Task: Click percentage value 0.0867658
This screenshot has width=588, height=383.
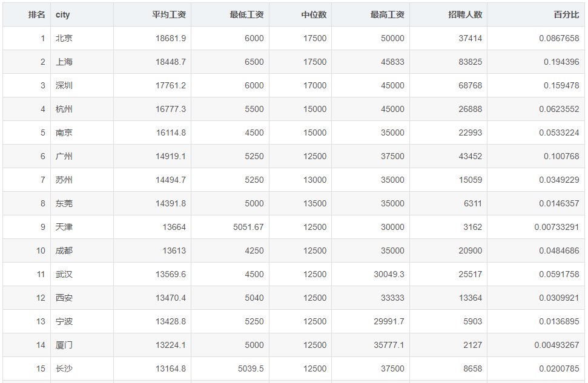Action: tap(559, 38)
